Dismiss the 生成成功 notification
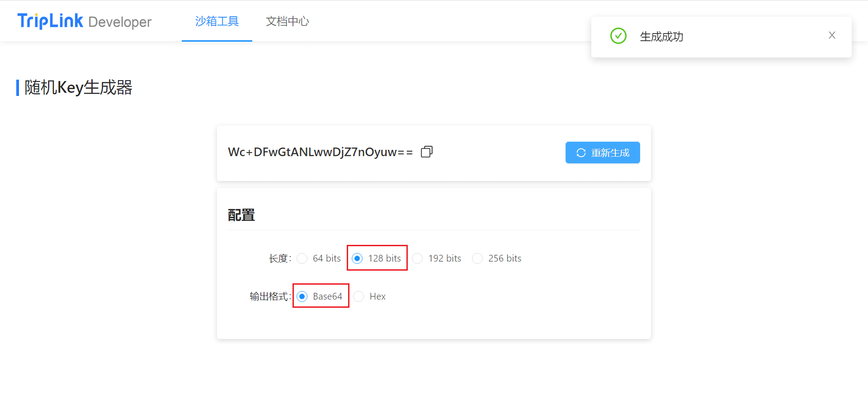The image size is (868, 420). pos(831,35)
